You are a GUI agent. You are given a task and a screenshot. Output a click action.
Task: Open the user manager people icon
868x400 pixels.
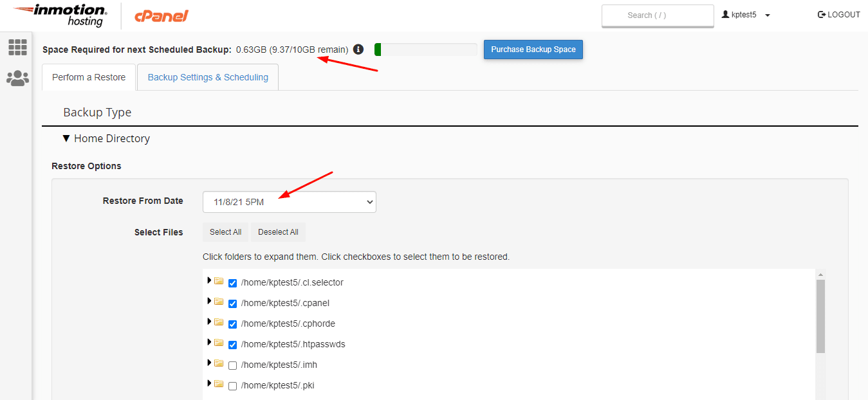tap(17, 78)
